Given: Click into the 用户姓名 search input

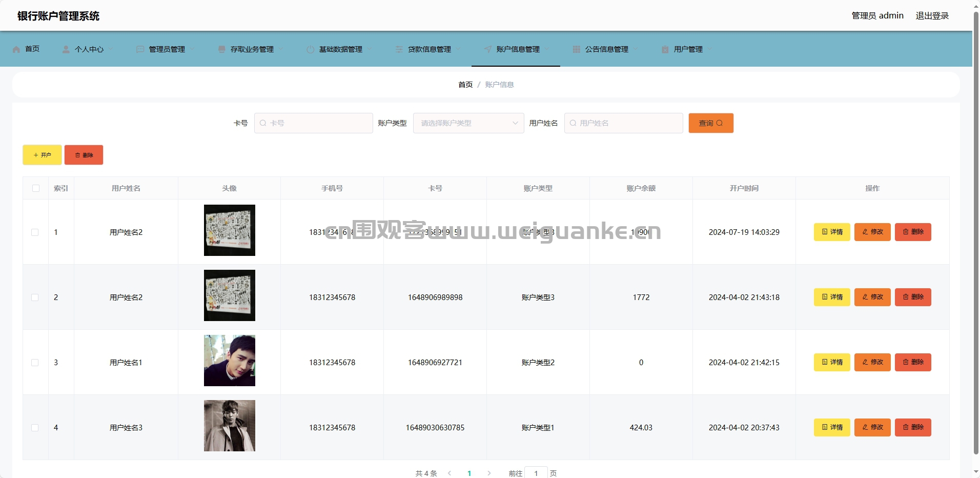Looking at the screenshot, I should [x=624, y=123].
